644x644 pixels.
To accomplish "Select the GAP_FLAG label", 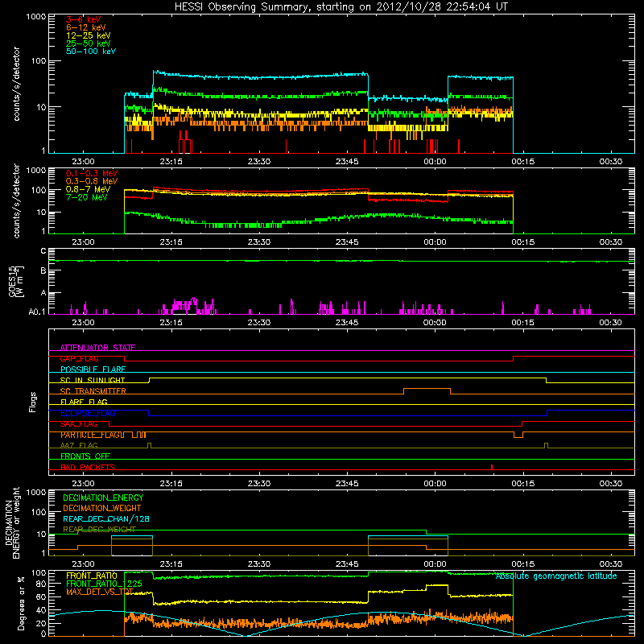I will [x=79, y=358].
